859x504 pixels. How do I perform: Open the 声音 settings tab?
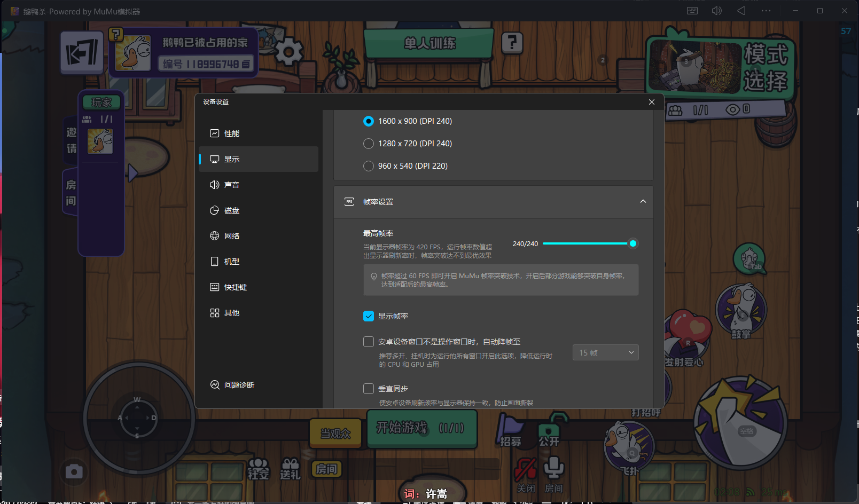pos(259,185)
